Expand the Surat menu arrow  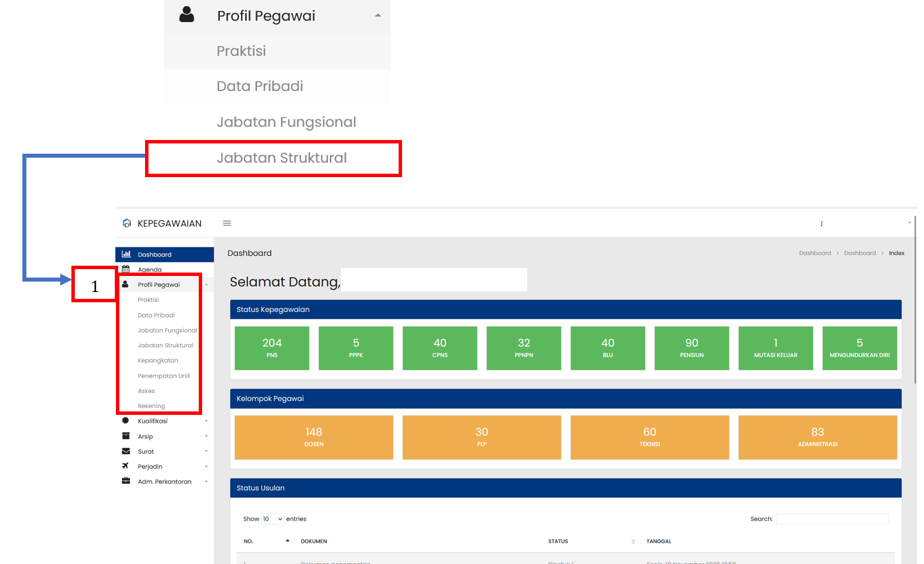(x=206, y=451)
